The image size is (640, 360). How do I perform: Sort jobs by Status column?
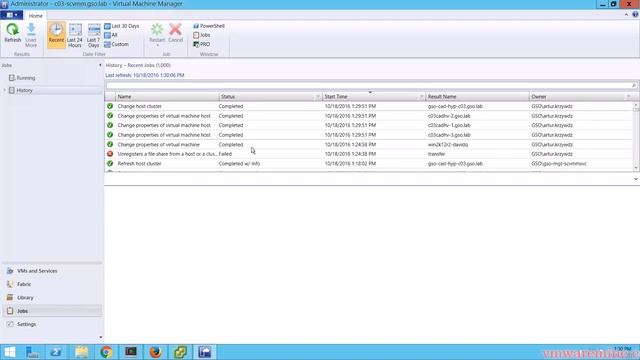[x=228, y=97]
